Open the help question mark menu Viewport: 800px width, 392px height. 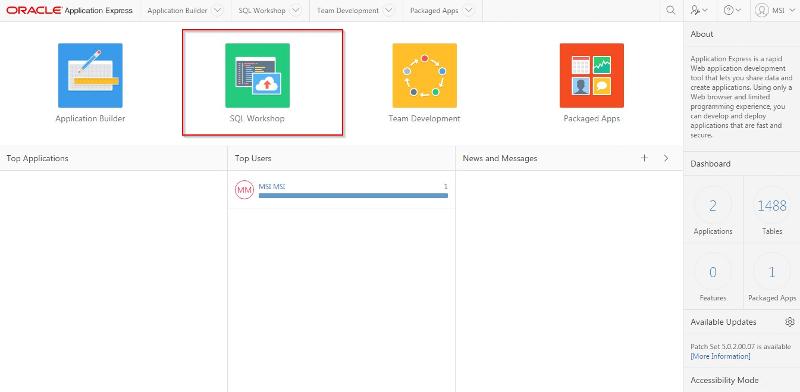732,10
